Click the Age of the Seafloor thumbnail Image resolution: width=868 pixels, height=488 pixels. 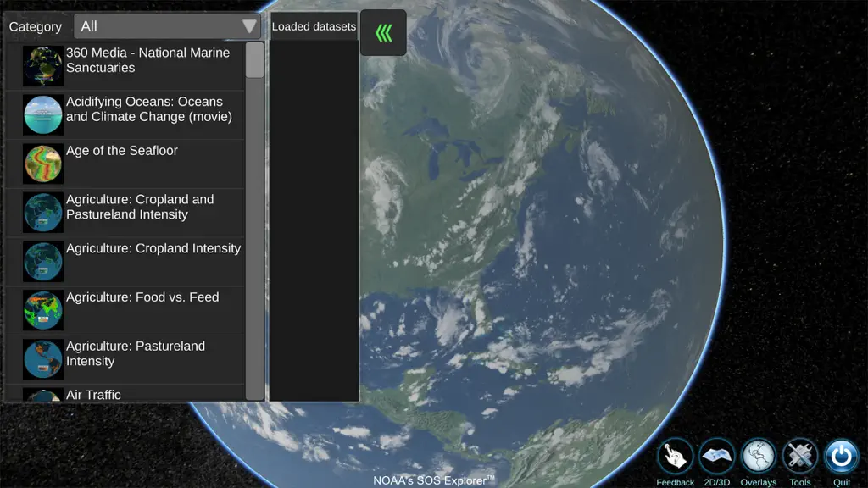pyautogui.click(x=42, y=164)
